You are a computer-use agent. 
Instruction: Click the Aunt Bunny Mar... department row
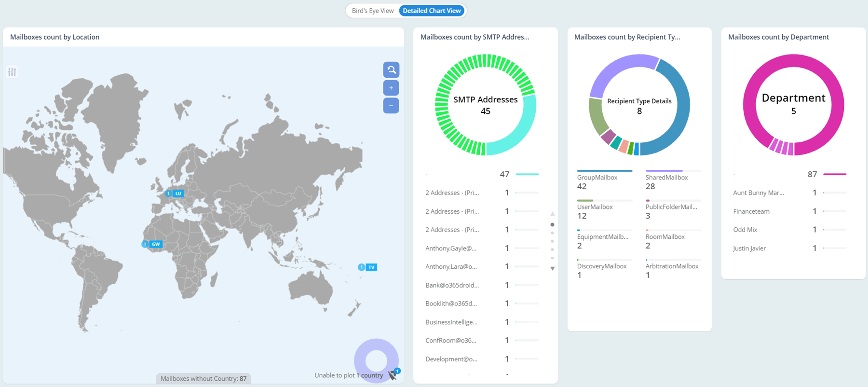(790, 193)
